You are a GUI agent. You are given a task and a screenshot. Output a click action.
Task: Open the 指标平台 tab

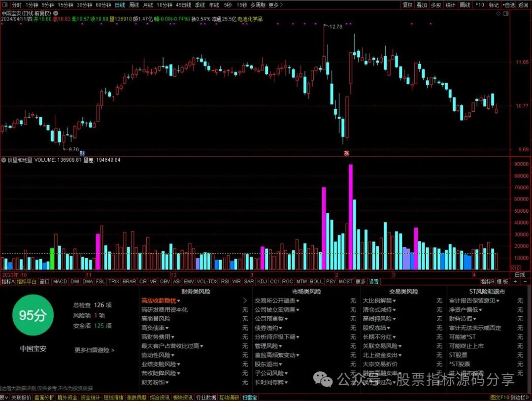click(x=27, y=282)
